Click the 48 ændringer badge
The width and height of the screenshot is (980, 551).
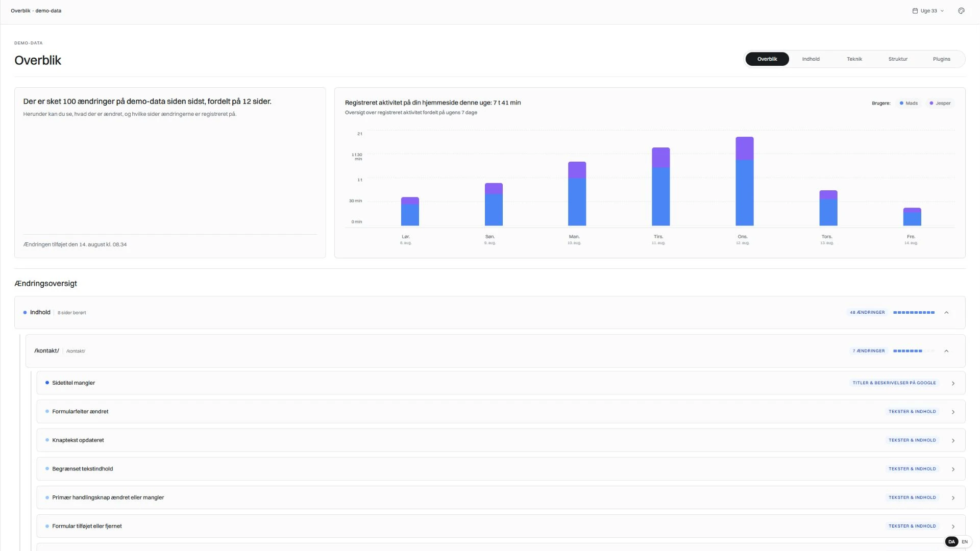(x=867, y=312)
